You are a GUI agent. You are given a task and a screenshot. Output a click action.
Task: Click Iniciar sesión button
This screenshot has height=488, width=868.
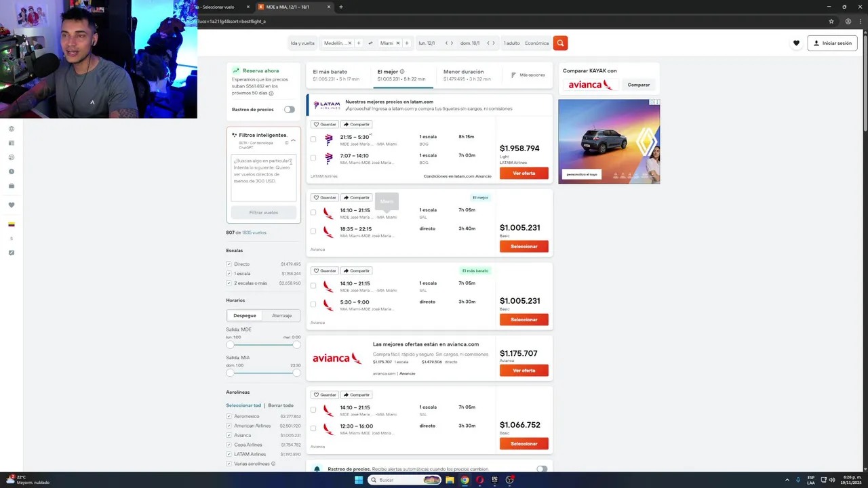pos(832,43)
